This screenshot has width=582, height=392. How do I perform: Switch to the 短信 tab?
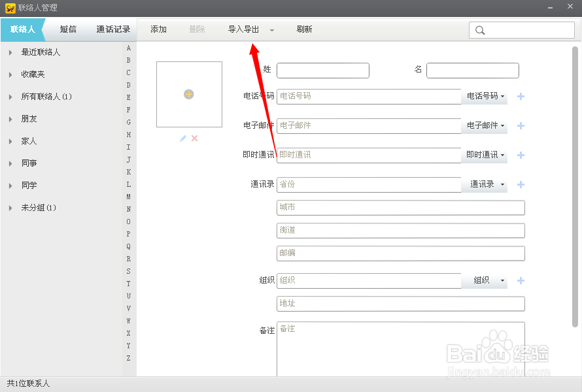point(69,29)
